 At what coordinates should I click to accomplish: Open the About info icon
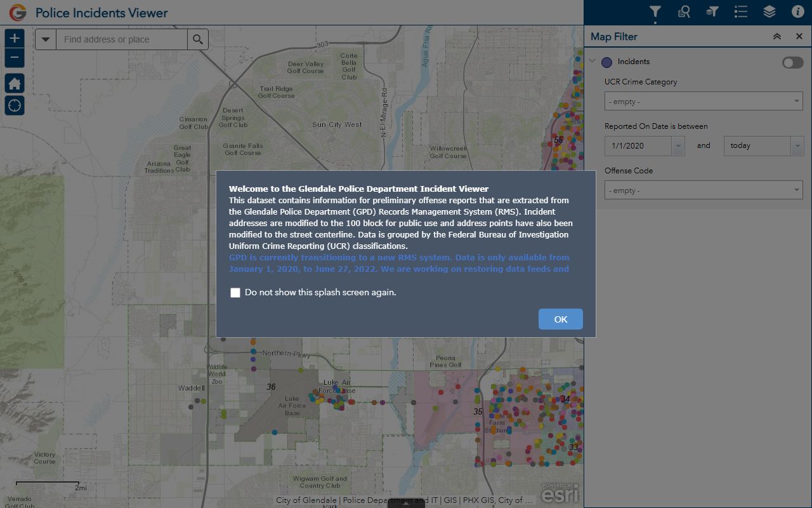[798, 12]
